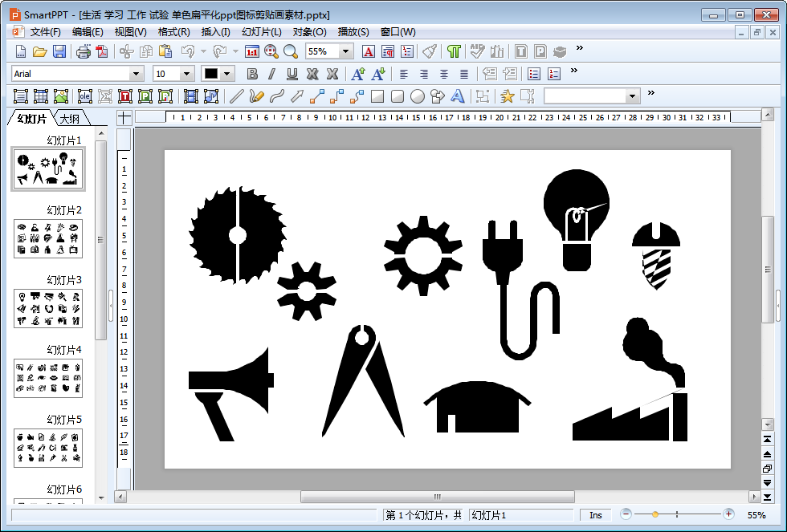Switch to the 大纲 outline tab
Image resolution: width=787 pixels, height=532 pixels.
(x=70, y=119)
